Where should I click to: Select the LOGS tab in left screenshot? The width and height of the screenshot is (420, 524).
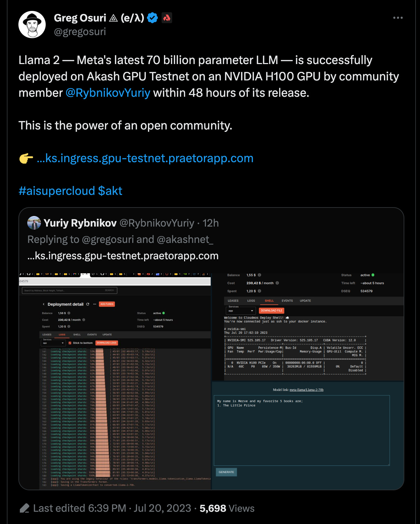click(x=62, y=335)
